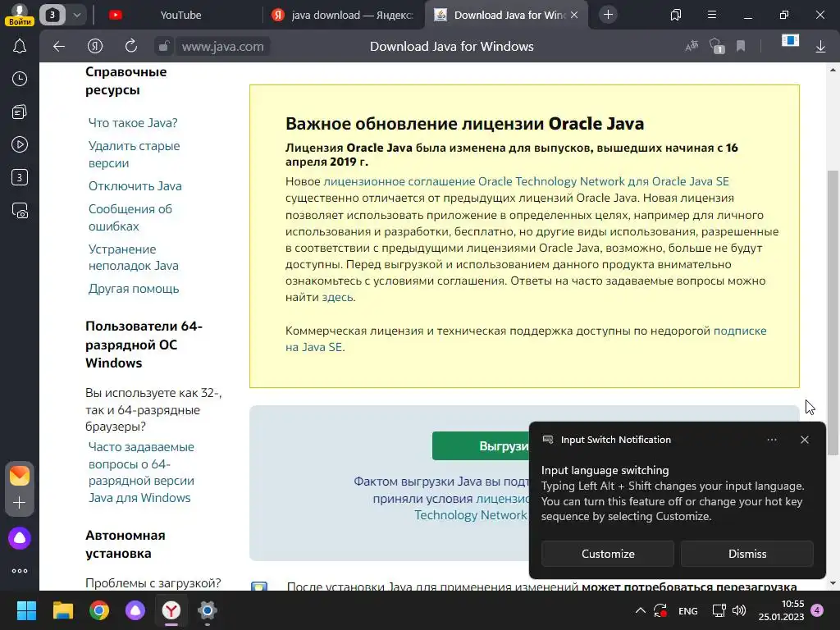The height and width of the screenshot is (630, 840).
Task: Open network display icon in tray
Action: (719, 610)
